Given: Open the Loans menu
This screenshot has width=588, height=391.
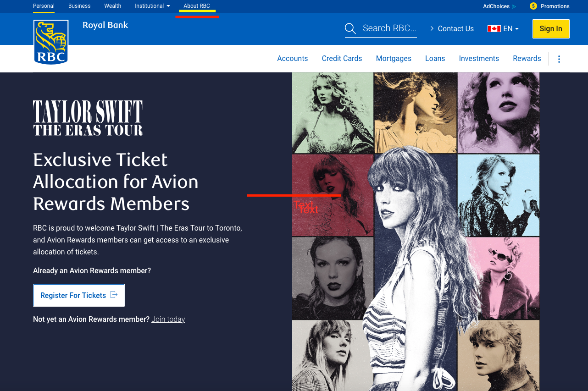Looking at the screenshot, I should point(435,59).
